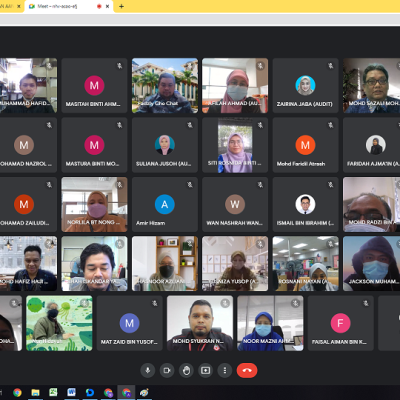Select the Siti Rosnida video tile

coord(235,145)
